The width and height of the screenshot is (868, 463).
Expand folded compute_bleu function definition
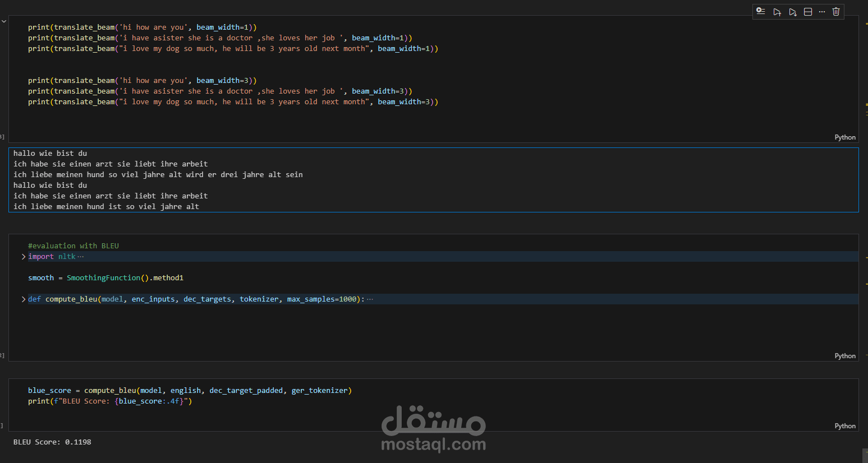(24, 299)
